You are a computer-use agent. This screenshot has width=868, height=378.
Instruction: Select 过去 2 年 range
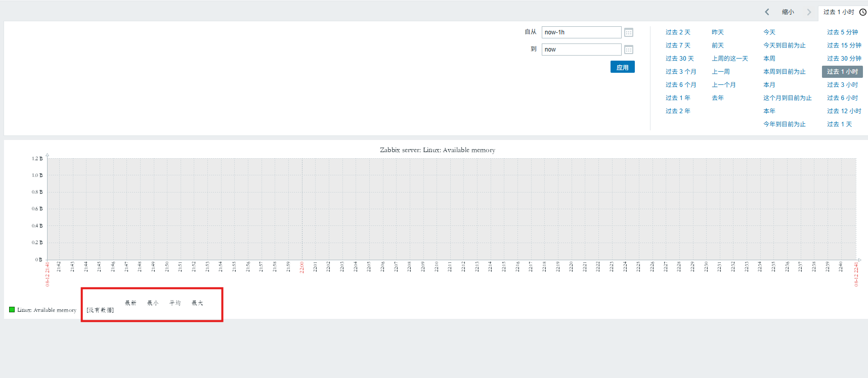(x=678, y=111)
